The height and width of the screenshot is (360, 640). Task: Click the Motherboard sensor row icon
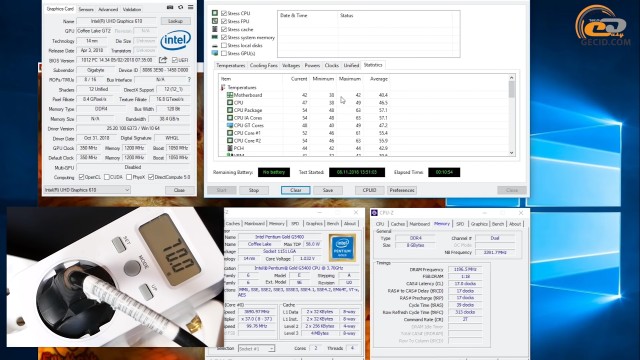[230, 95]
